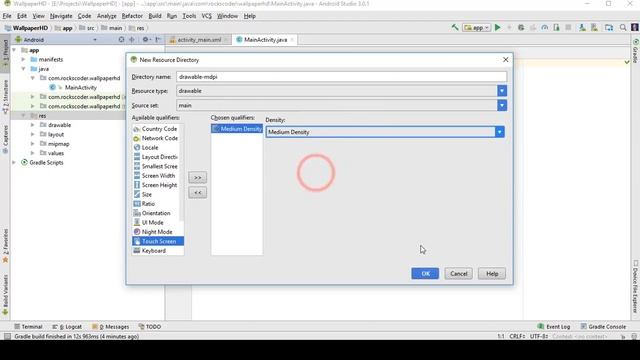Viewport: 640px width, 360px height.
Task: Select the Network Code qualifier
Action: point(158,138)
